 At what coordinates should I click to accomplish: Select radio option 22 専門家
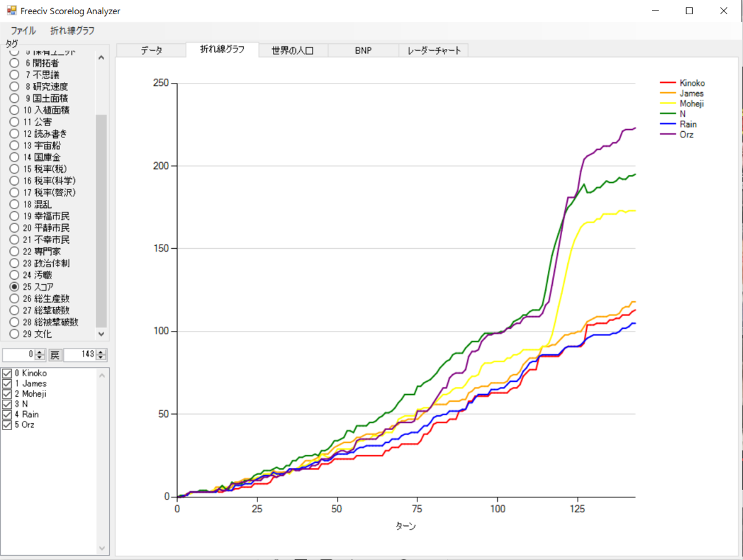tap(36, 251)
